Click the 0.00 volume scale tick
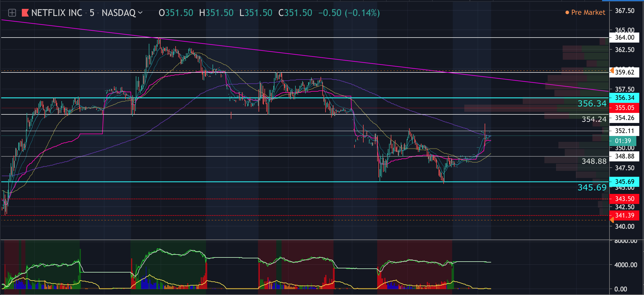The image size is (644, 295). tap(620, 289)
